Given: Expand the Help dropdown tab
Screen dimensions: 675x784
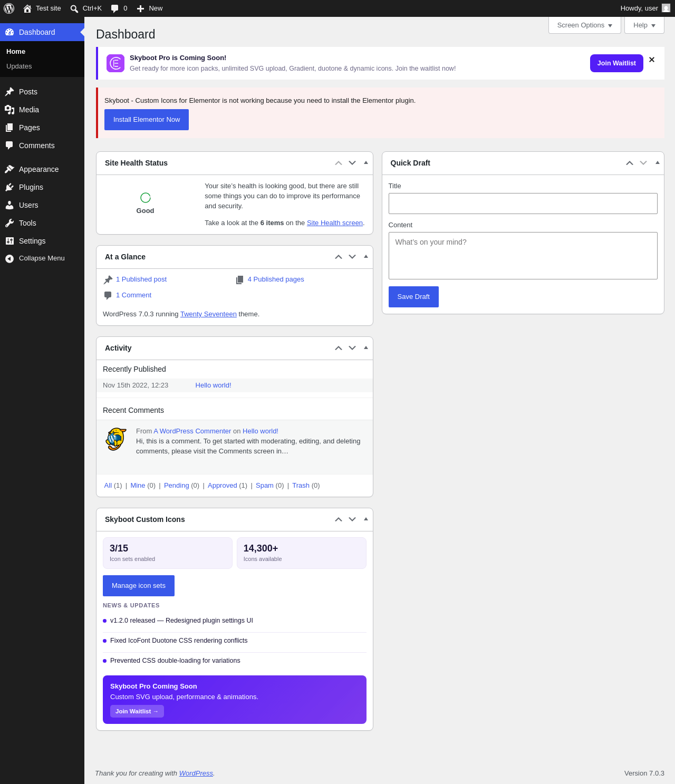Looking at the screenshot, I should (644, 25).
